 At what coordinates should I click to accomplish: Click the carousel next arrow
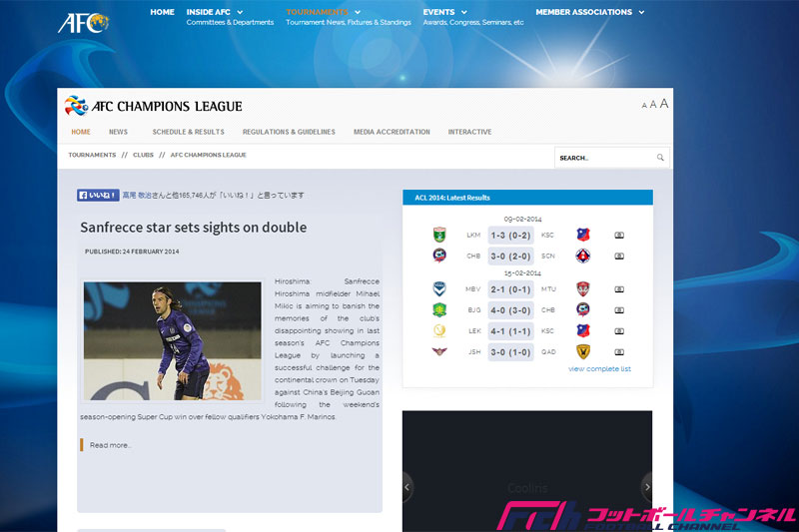(x=647, y=487)
